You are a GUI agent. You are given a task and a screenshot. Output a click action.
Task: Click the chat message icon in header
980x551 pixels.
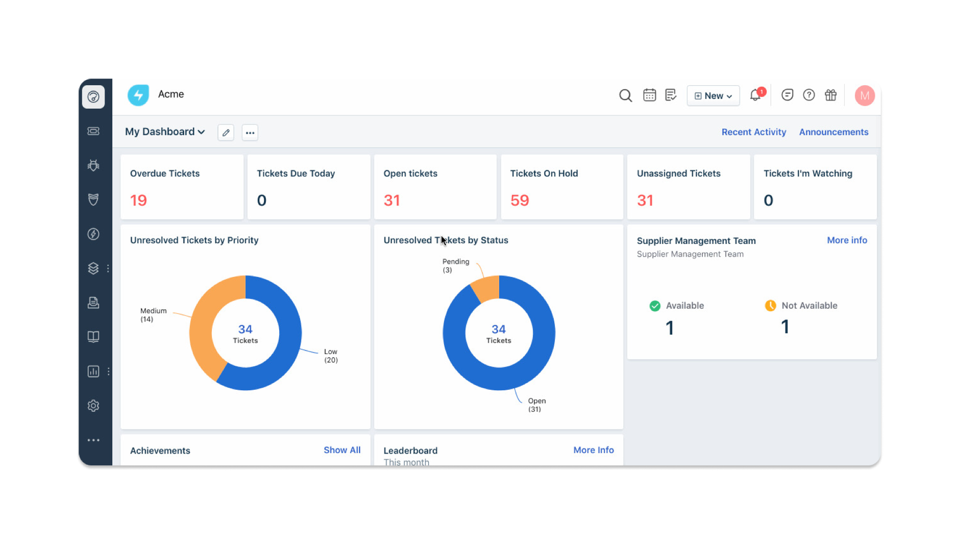pyautogui.click(x=787, y=95)
